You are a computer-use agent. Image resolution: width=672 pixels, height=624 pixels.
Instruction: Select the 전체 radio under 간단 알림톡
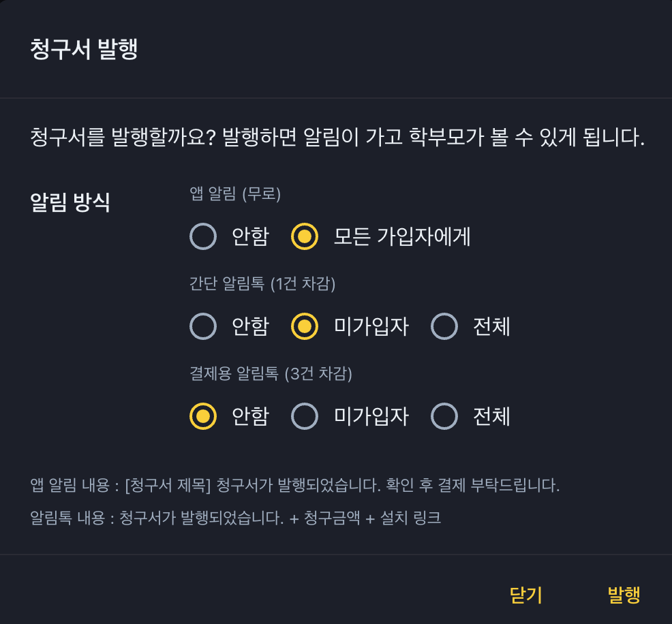click(x=444, y=327)
